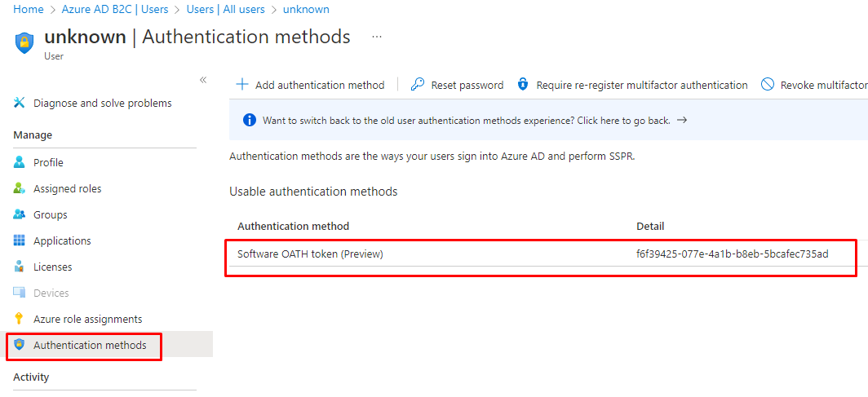Image resolution: width=868 pixels, height=397 pixels.
Task: Click Reset password in toolbar
Action: pyautogui.click(x=457, y=85)
